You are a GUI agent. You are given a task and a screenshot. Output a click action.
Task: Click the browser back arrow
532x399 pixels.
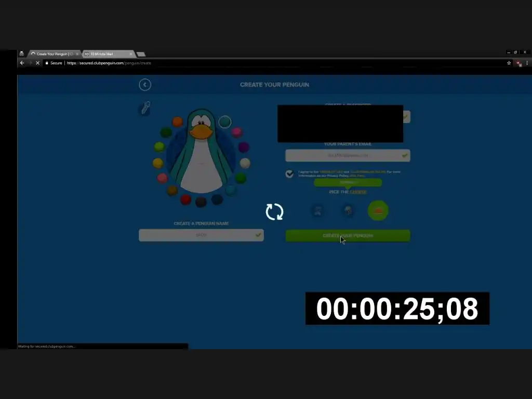[22, 63]
